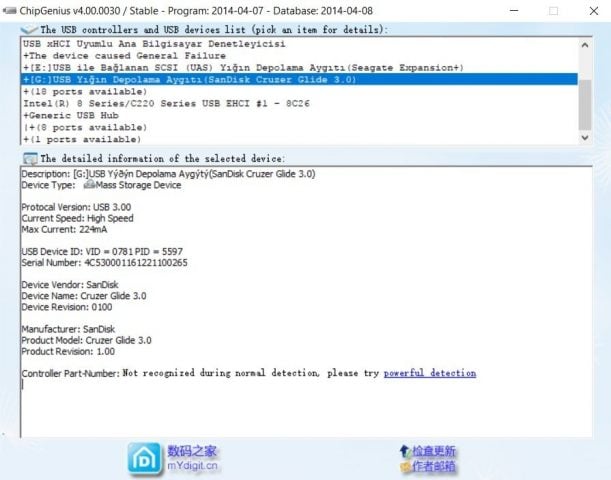Click the 'Max Current: 224mA' line
Viewport: 611px width, 480px height.
(x=64, y=229)
